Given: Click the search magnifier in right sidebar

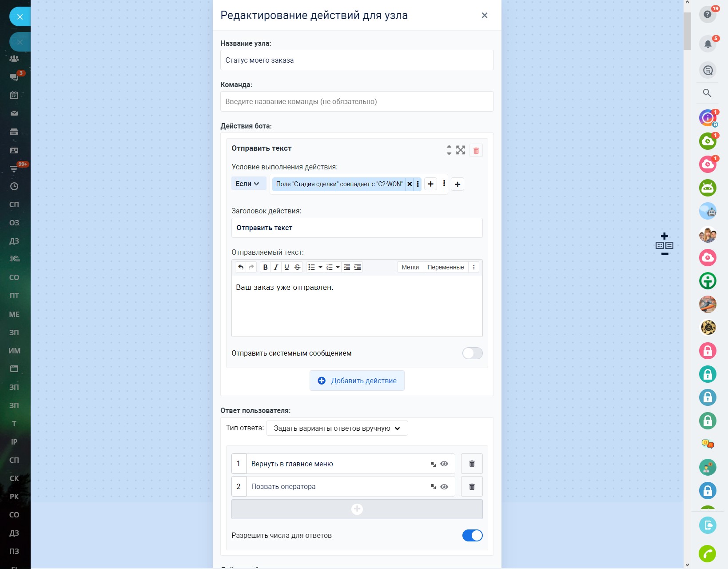Looking at the screenshot, I should click(x=707, y=93).
